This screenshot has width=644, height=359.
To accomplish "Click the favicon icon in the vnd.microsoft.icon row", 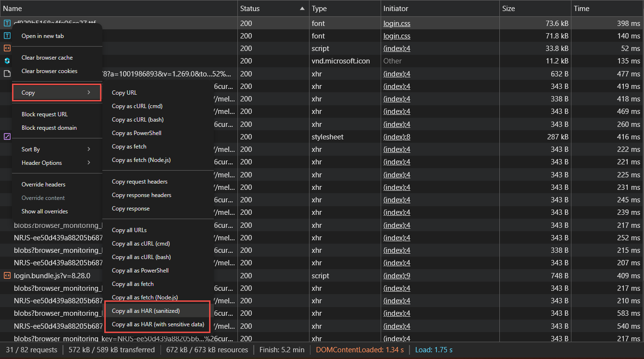I will 7,61.
